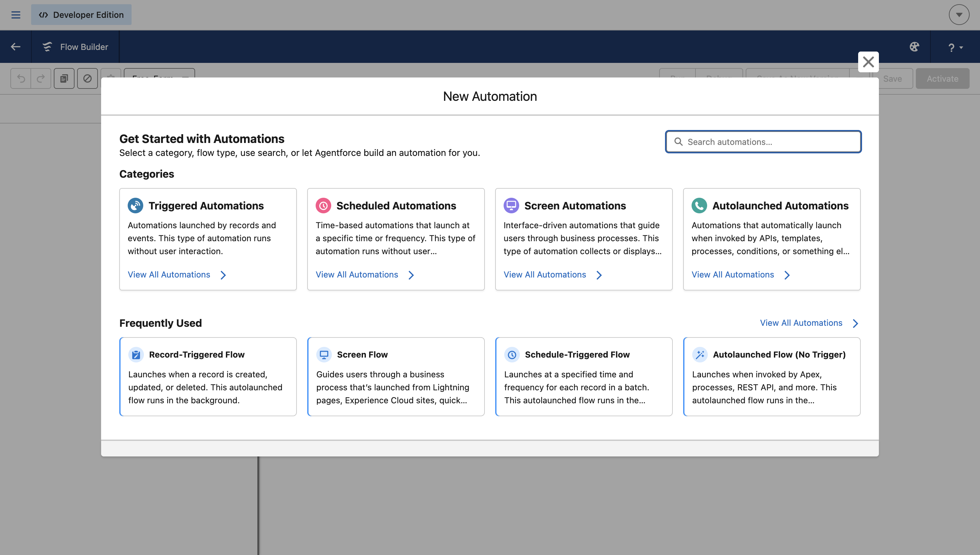Open the question mark help menu
Viewport: 980px width, 555px height.
955,47
